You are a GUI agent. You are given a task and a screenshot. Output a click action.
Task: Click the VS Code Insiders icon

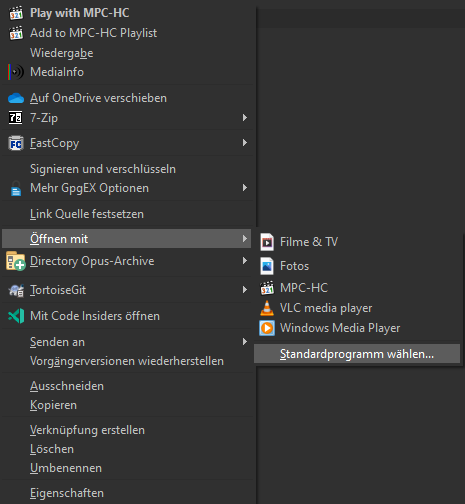coord(16,316)
